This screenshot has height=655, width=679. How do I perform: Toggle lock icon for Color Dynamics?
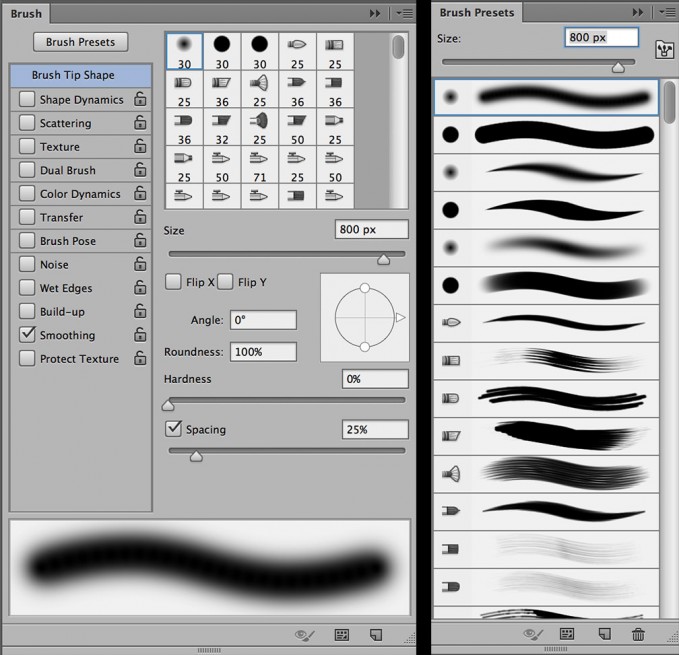click(140, 194)
